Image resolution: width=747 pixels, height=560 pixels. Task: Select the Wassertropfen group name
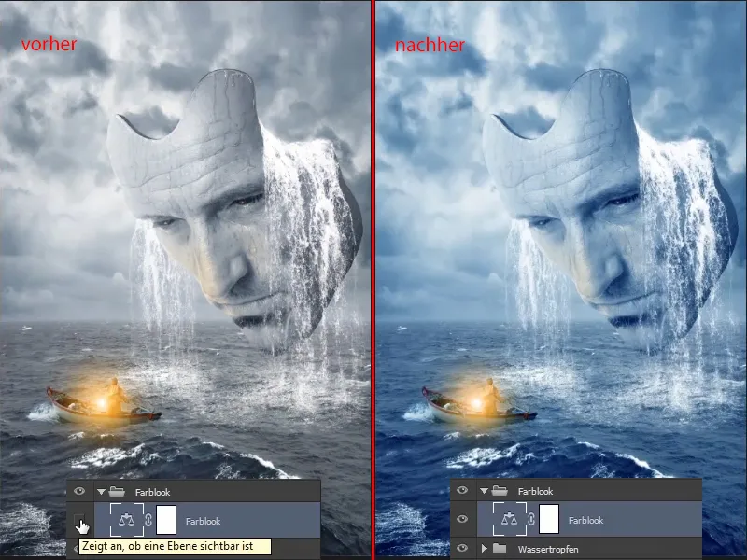coord(548,549)
